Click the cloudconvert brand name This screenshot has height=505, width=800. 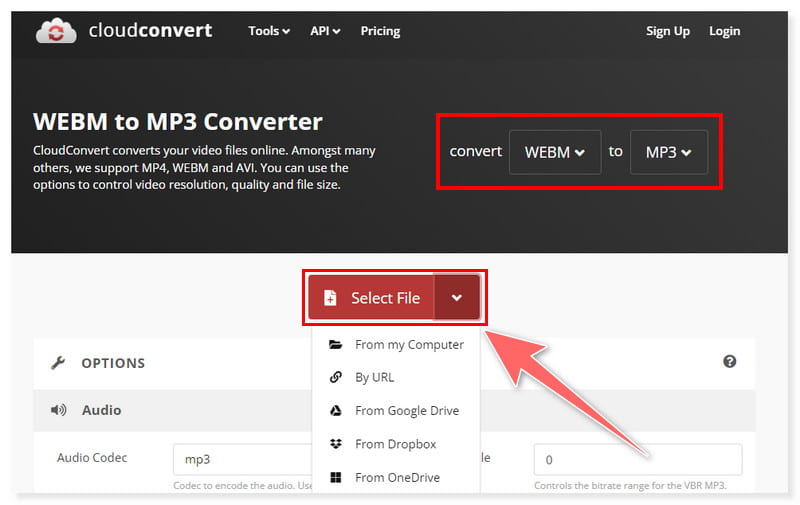click(x=150, y=30)
